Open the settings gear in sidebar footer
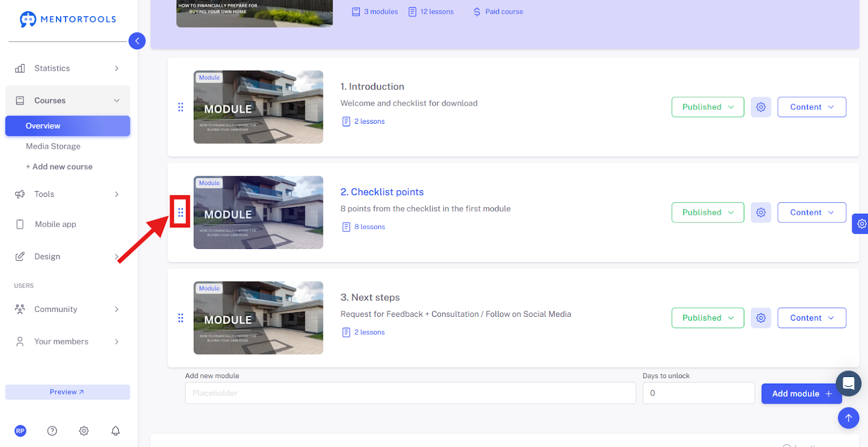This screenshot has height=447, width=868. 84,431
